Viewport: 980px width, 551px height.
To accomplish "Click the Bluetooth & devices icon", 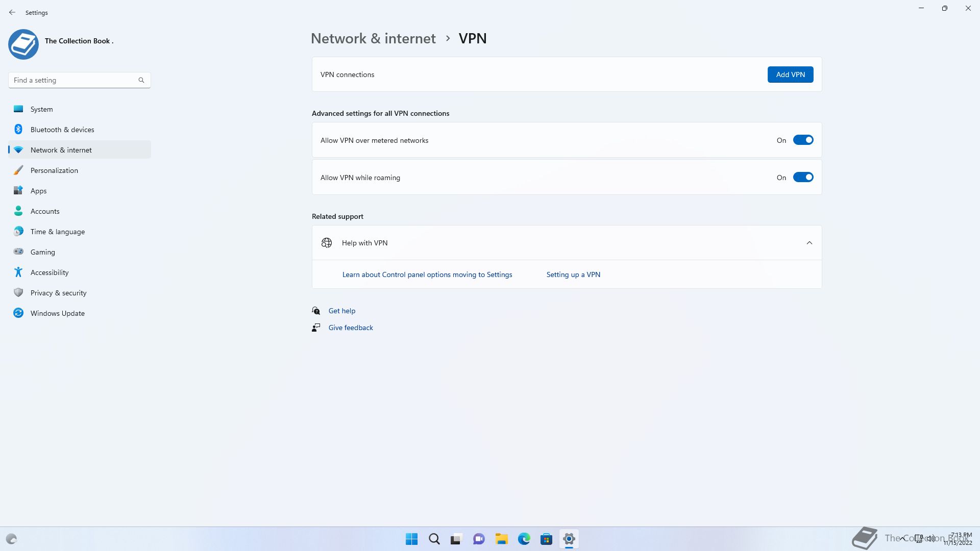I will pyautogui.click(x=18, y=130).
